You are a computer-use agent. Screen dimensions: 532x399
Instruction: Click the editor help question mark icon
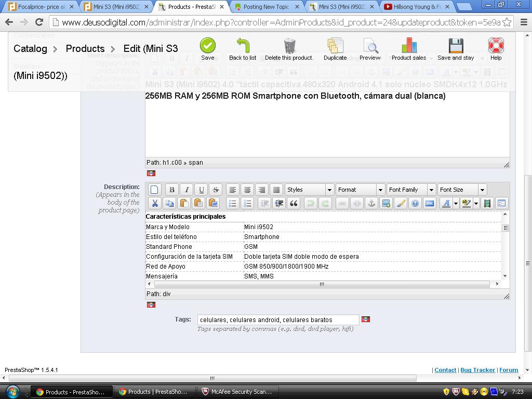click(x=415, y=204)
